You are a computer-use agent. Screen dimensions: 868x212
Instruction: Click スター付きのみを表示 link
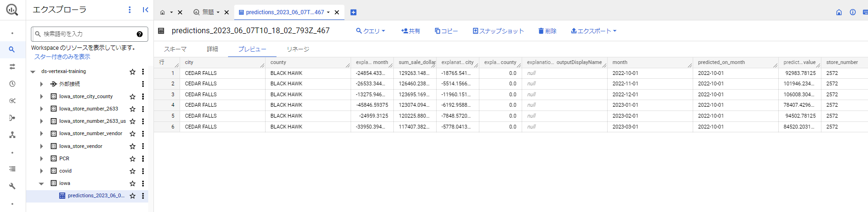pos(62,57)
